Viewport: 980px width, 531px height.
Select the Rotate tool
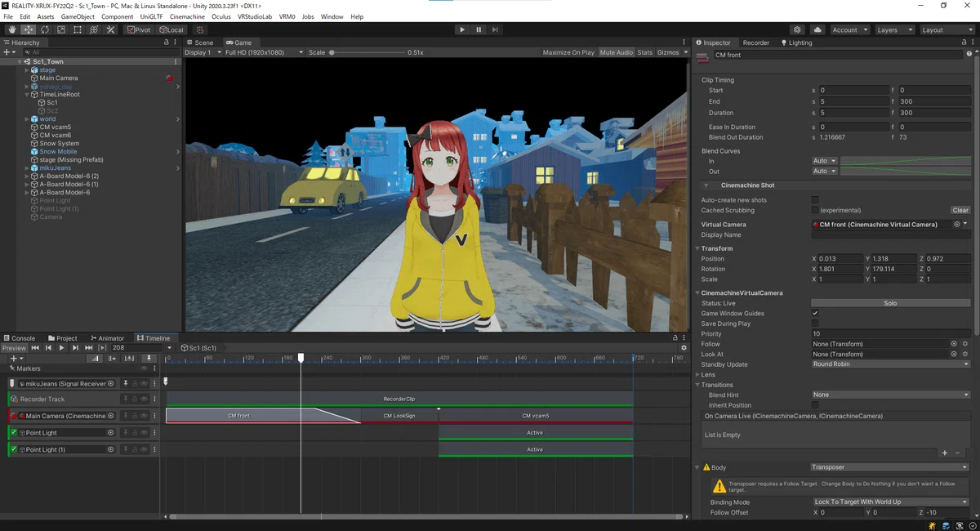pyautogui.click(x=44, y=29)
